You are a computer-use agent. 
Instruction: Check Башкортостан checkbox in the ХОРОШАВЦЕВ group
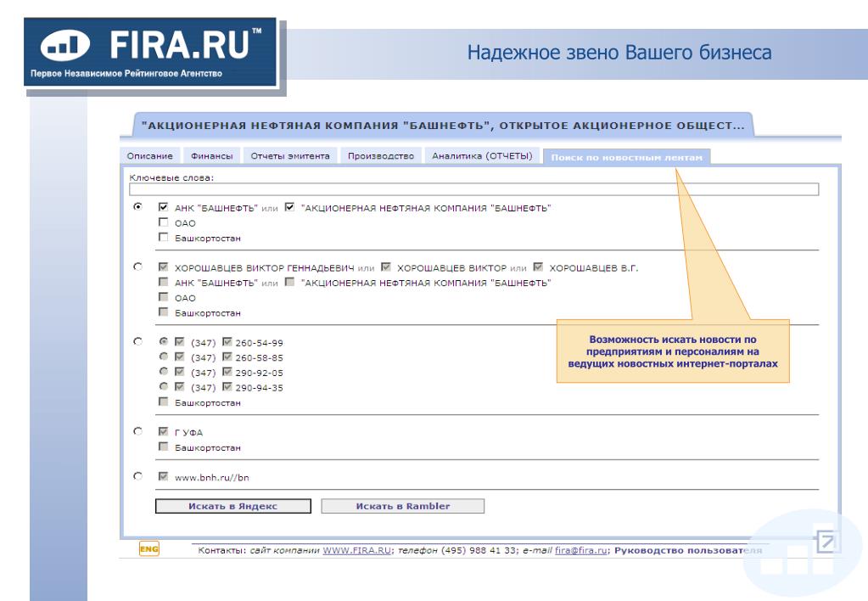point(163,312)
